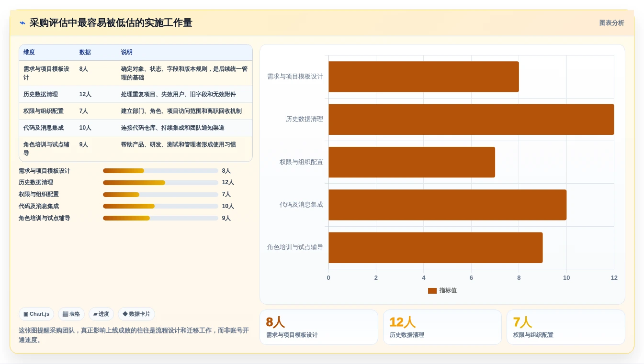Click the description 连接代码仓库、持续集成和团队通知渠道
Viewport: 644px width, 364px height.
(173, 128)
